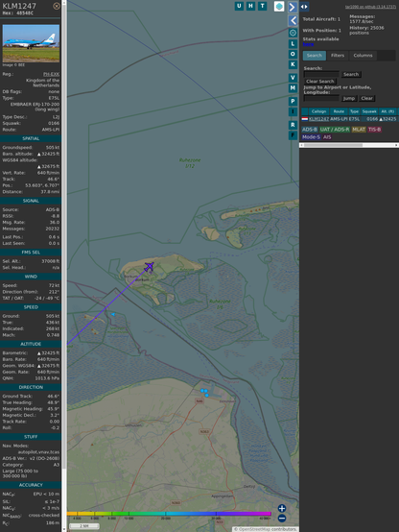Zoom in with the plus button
The height and width of the screenshot is (532, 399).
point(282,508)
